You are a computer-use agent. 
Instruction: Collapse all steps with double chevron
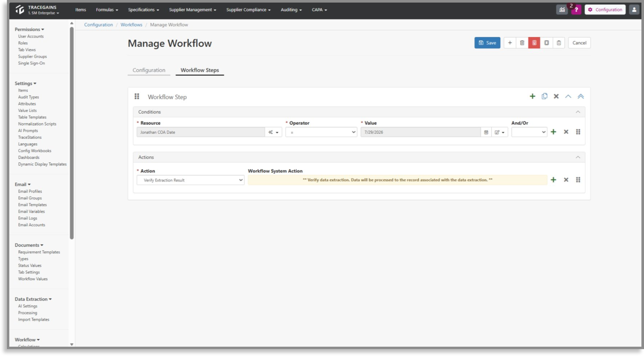click(580, 96)
